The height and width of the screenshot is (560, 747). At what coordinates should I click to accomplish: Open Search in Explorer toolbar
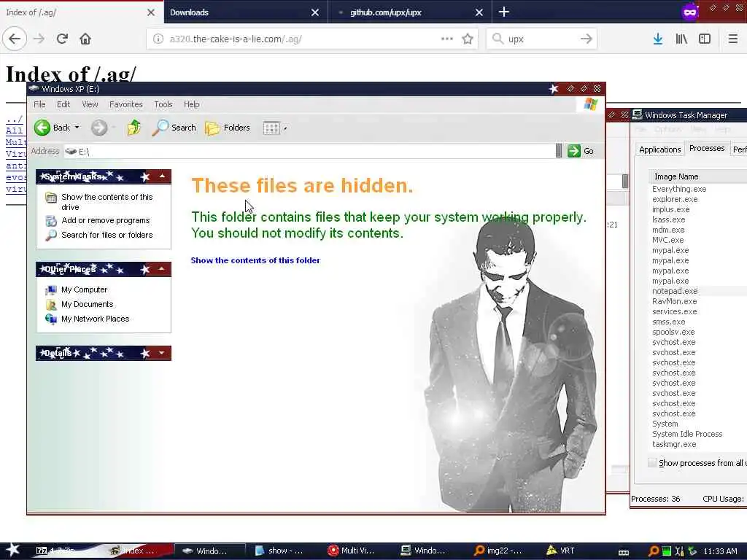click(x=174, y=128)
